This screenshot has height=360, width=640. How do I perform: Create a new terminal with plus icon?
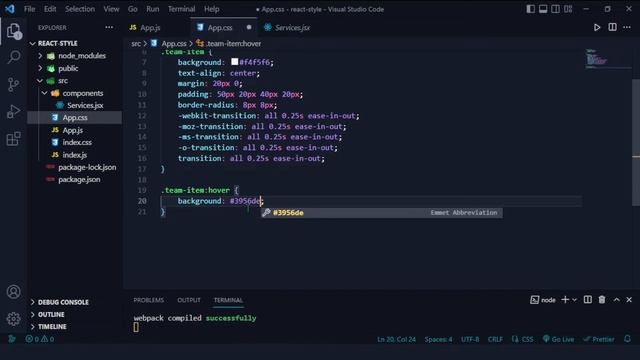(565, 300)
